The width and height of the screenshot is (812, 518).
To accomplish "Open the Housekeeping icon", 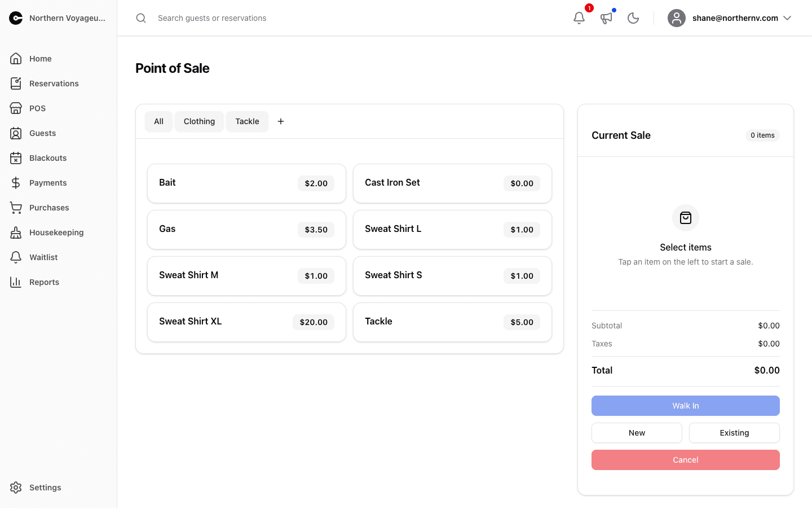I will [x=16, y=232].
